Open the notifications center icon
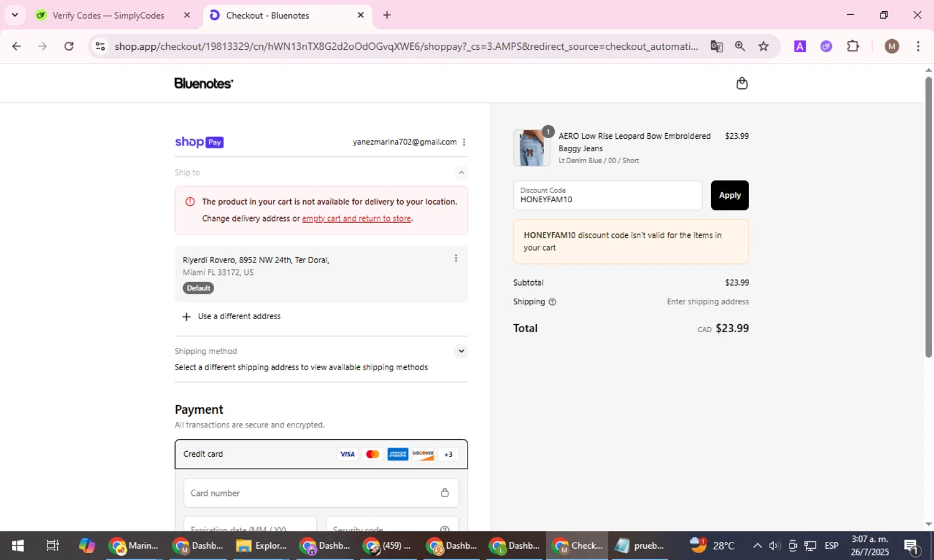This screenshot has height=560, width=934. click(912, 546)
